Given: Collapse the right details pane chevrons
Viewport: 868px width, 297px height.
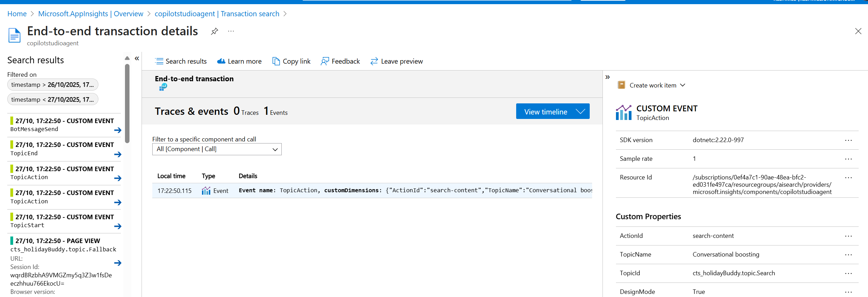Looking at the screenshot, I should (x=608, y=77).
